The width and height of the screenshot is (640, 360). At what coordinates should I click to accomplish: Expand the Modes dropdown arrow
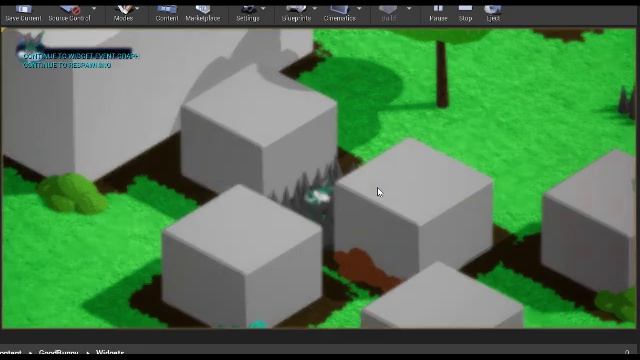click(137, 9)
